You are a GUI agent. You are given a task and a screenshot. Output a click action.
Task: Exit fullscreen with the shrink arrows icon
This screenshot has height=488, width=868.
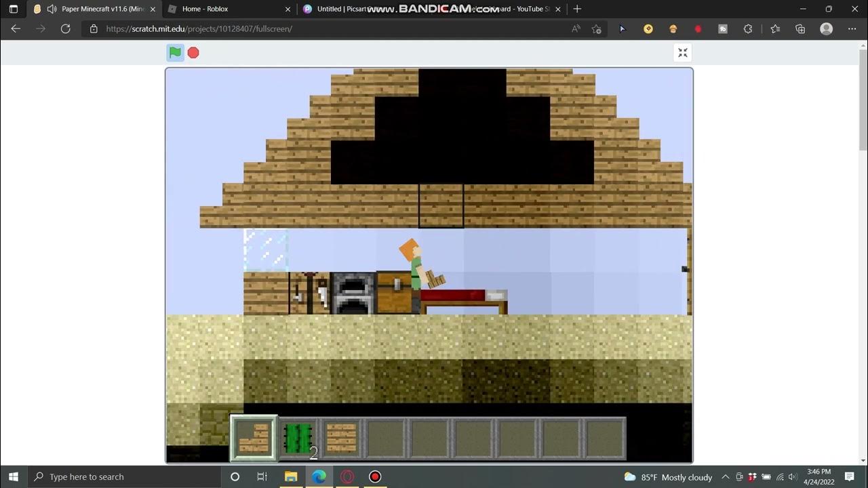(x=682, y=53)
